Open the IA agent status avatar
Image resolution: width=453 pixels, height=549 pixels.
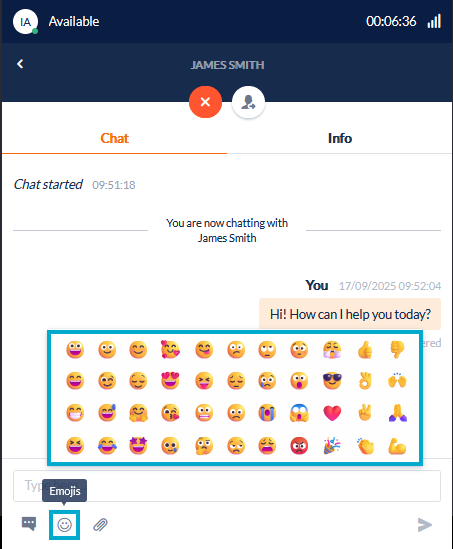[26, 22]
